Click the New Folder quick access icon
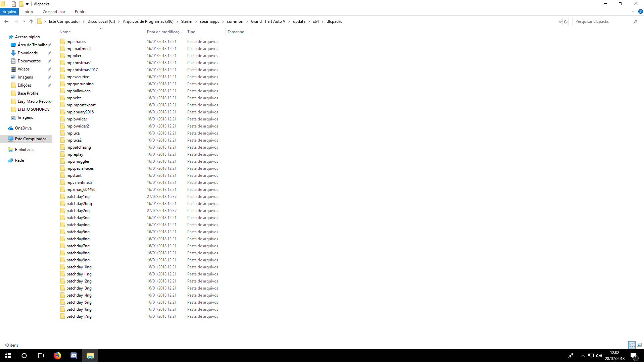This screenshot has height=362, width=644. tap(21, 4)
